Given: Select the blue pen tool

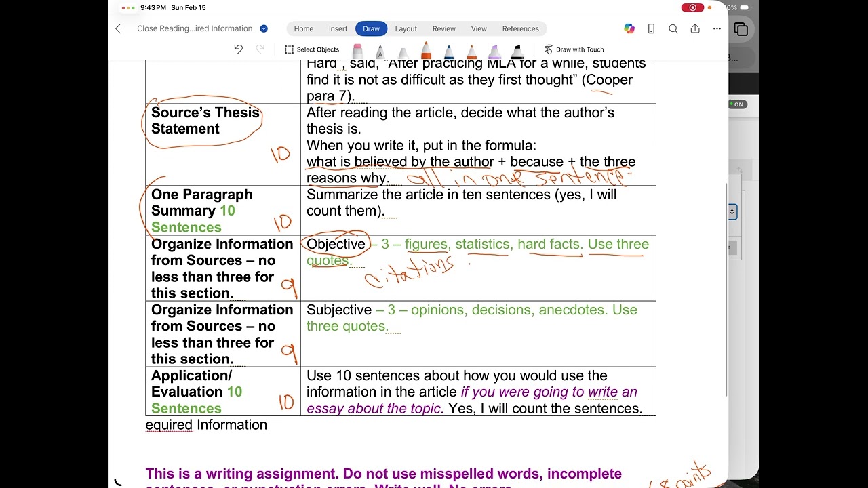Looking at the screenshot, I should click(449, 52).
